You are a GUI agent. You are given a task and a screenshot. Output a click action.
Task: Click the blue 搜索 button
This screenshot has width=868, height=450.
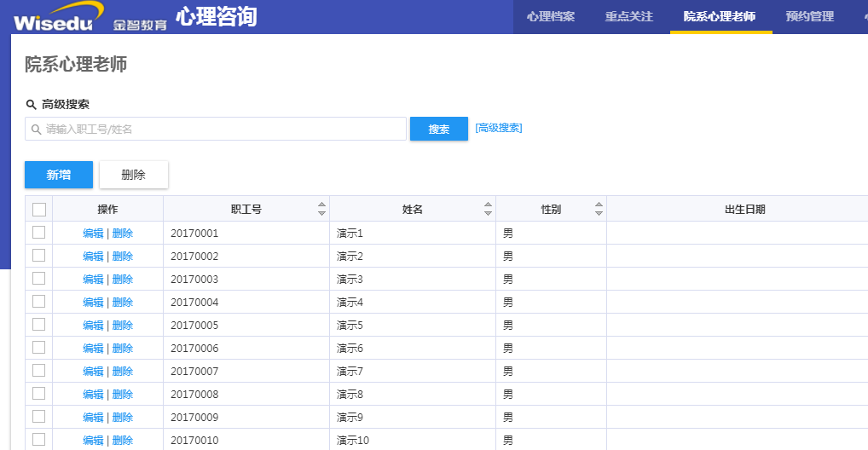click(x=439, y=129)
